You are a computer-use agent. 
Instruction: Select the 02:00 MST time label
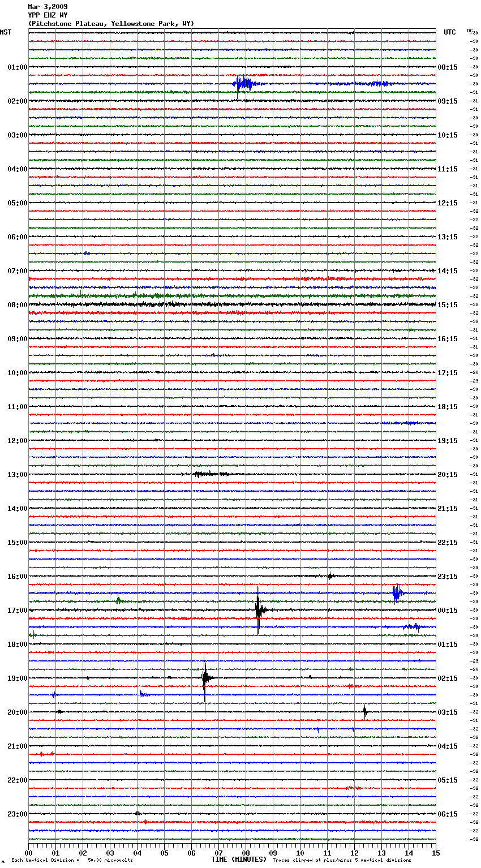[18, 101]
